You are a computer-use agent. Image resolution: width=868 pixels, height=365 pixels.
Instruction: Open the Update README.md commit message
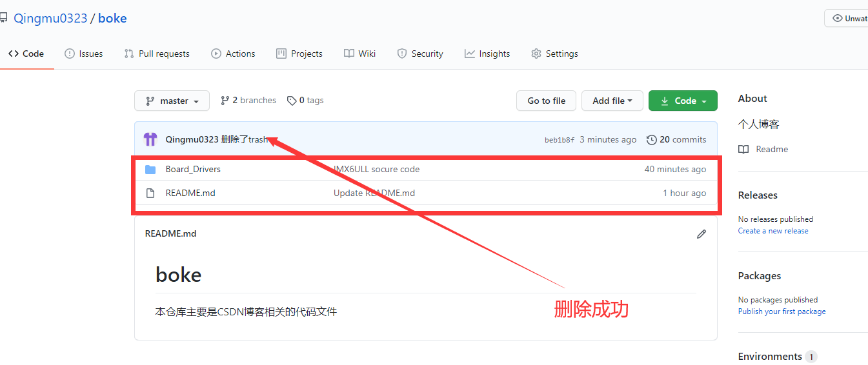pyautogui.click(x=374, y=193)
